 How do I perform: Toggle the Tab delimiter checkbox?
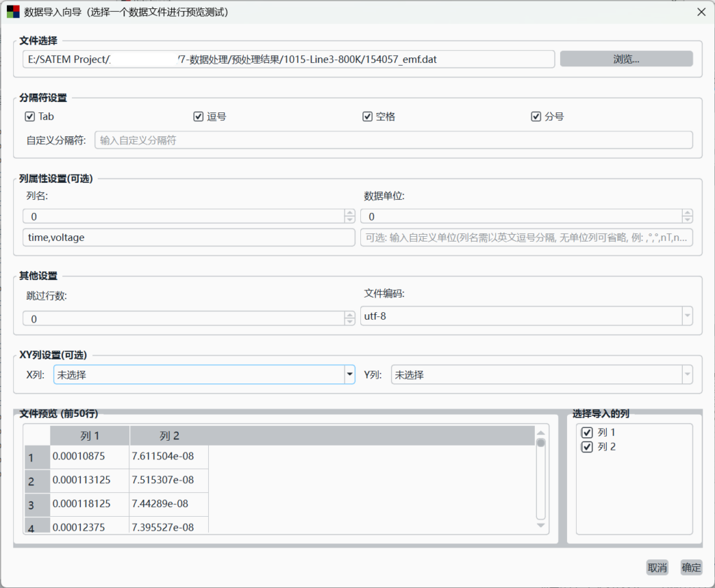click(x=29, y=117)
